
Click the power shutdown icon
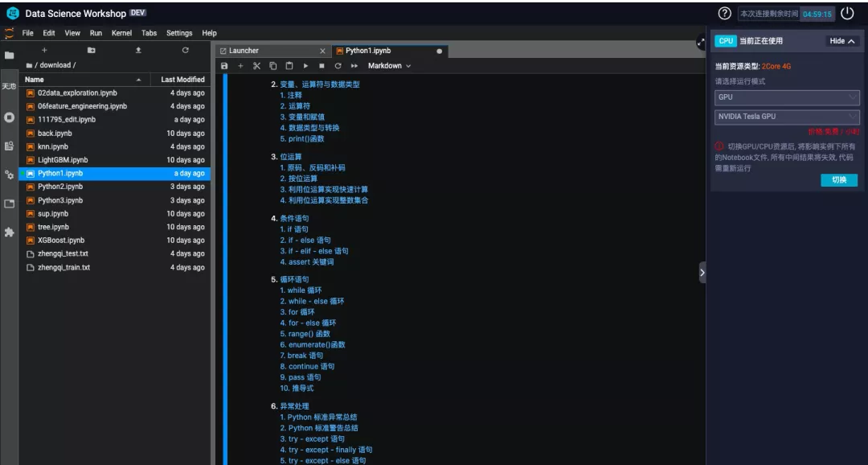point(847,14)
